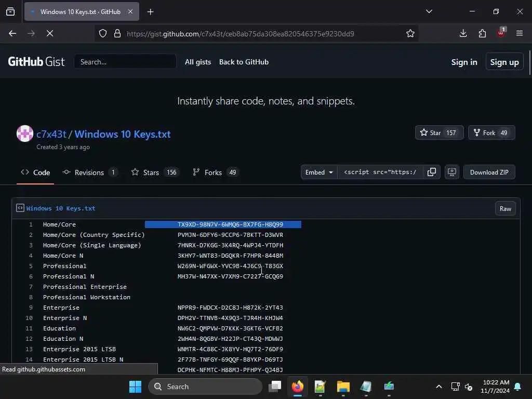This screenshot has height=399, width=532.
Task: Click Sign in
Action: (464, 62)
